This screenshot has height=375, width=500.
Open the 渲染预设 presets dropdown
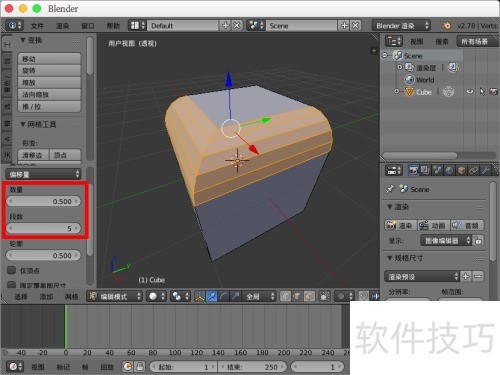point(422,276)
